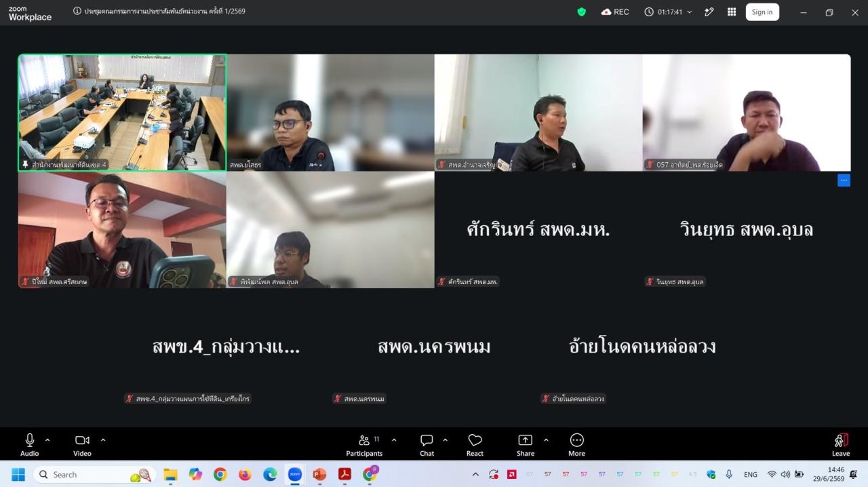Click the system tray microphone icon
This screenshot has width=868, height=487.
click(x=729, y=474)
